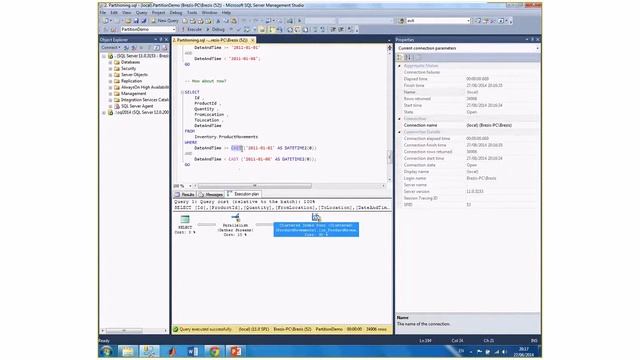Select the Clustered Index Scan operator
640x360 pixels.
click(x=316, y=229)
